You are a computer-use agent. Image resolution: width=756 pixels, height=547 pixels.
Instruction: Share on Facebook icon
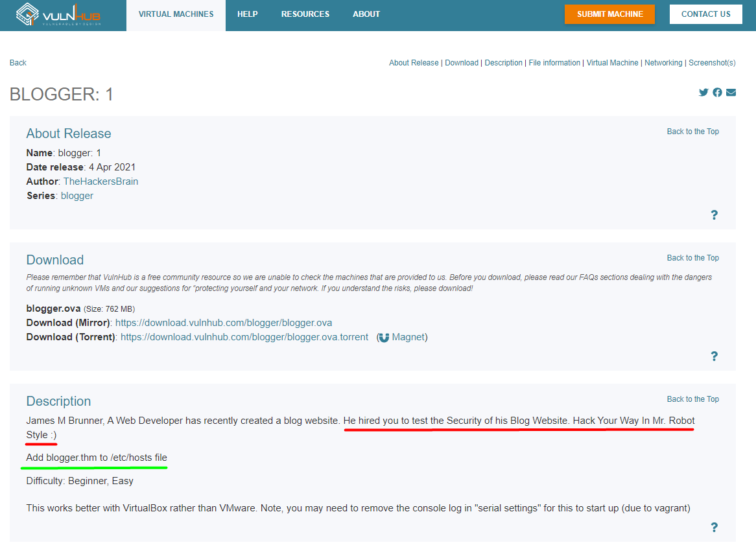point(718,92)
